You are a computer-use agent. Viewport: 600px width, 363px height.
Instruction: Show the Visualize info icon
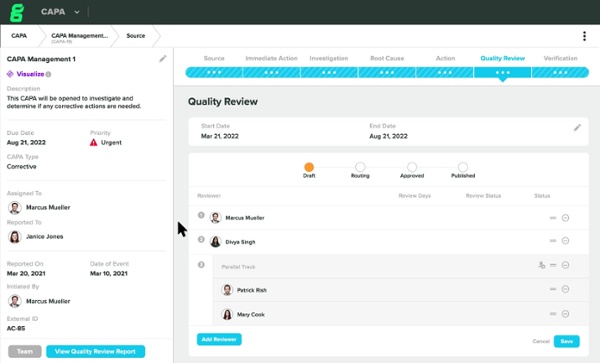pos(49,74)
